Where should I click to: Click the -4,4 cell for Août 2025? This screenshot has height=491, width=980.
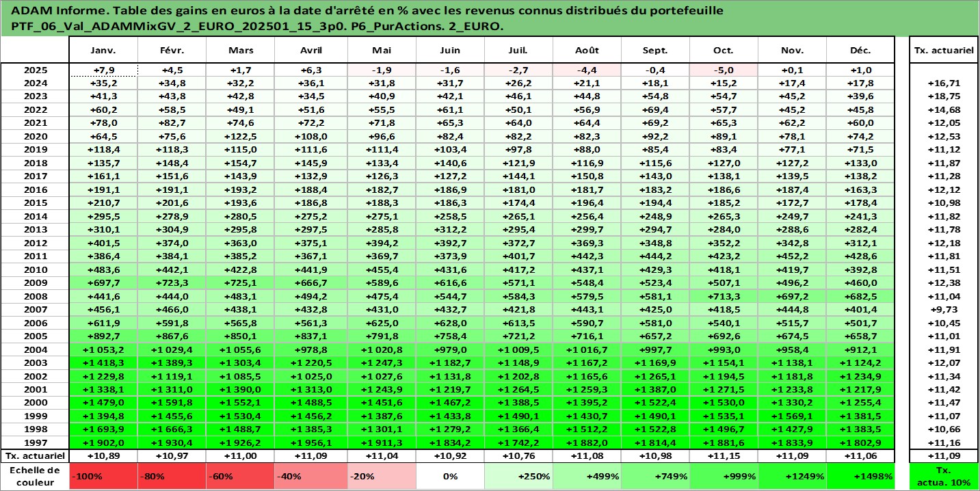click(587, 70)
